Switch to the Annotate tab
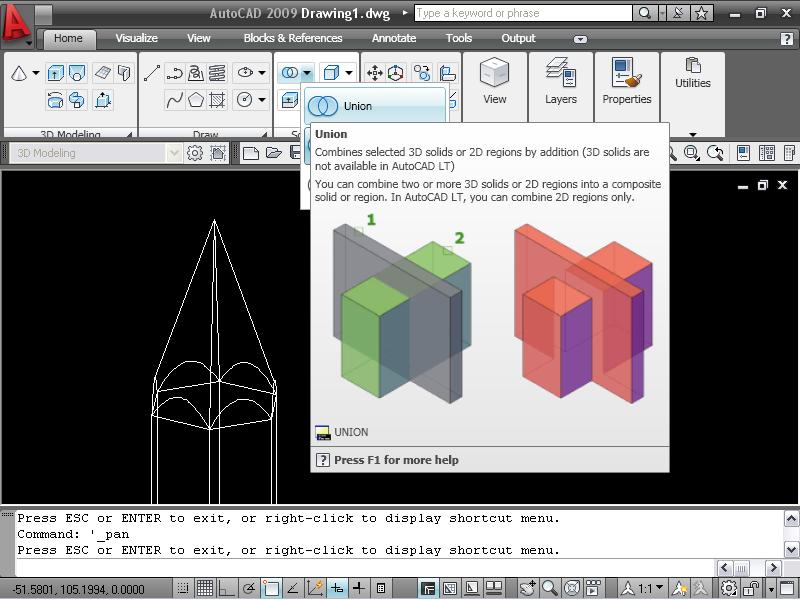 [x=394, y=38]
